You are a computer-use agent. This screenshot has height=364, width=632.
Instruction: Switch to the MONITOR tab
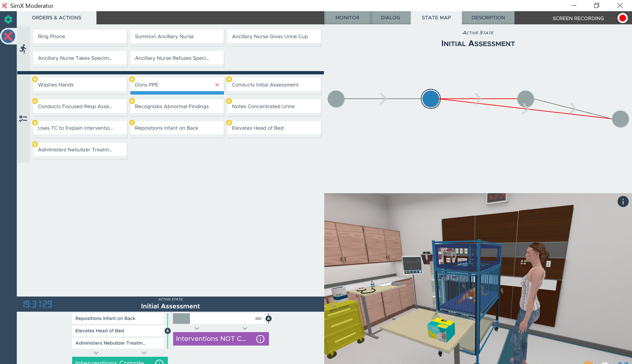347,18
